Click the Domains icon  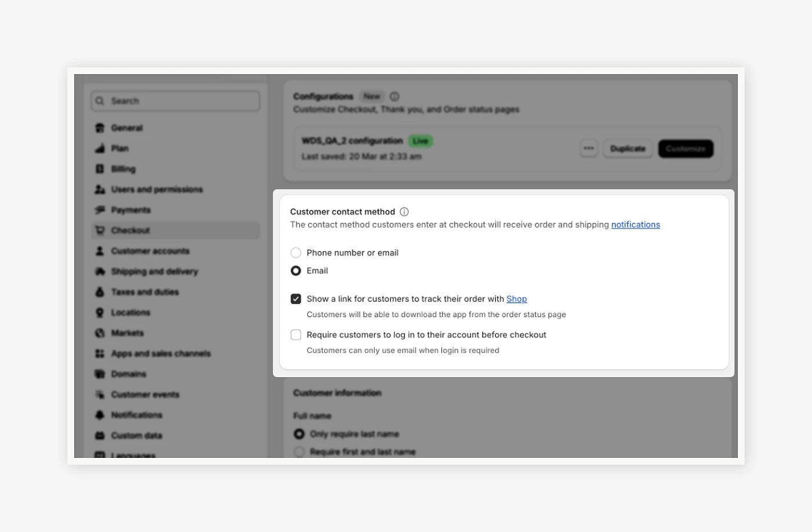coord(100,374)
